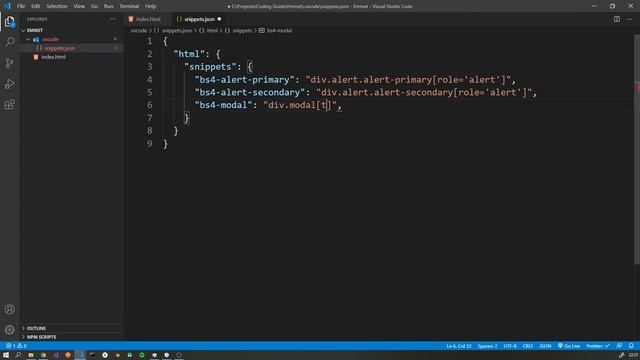640x360 pixels.
Task: Click the Prettier status item
Action: tap(598, 346)
